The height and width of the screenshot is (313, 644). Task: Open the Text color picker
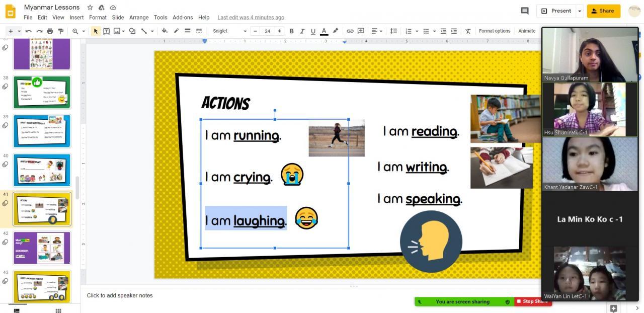pos(324,31)
